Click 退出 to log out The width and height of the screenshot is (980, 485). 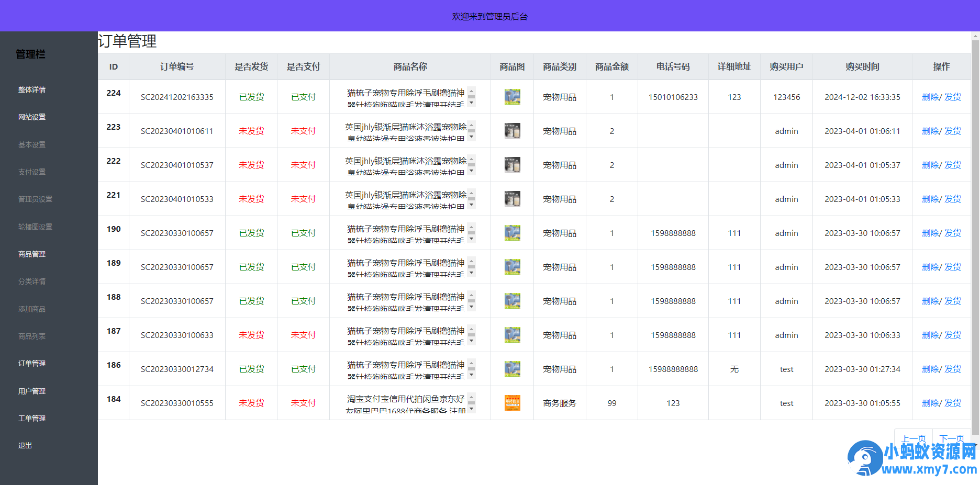click(25, 445)
